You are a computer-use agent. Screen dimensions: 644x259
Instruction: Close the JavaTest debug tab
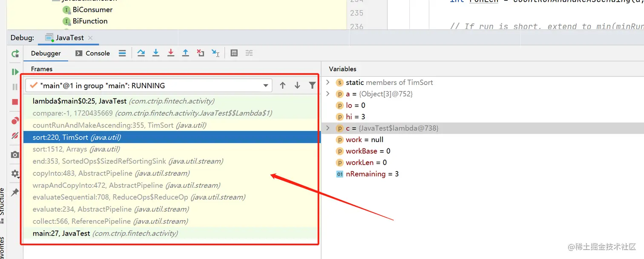pos(90,38)
